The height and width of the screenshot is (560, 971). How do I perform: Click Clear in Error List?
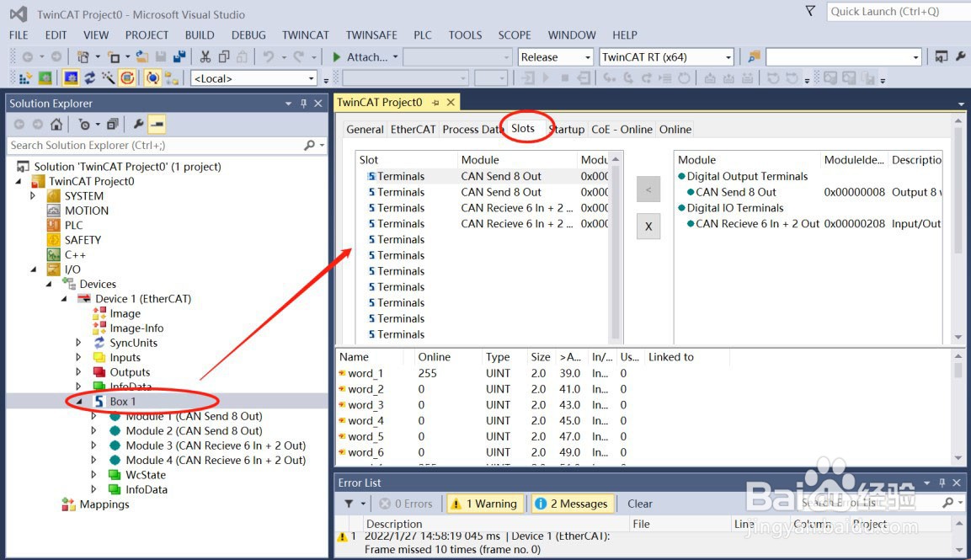tap(640, 504)
